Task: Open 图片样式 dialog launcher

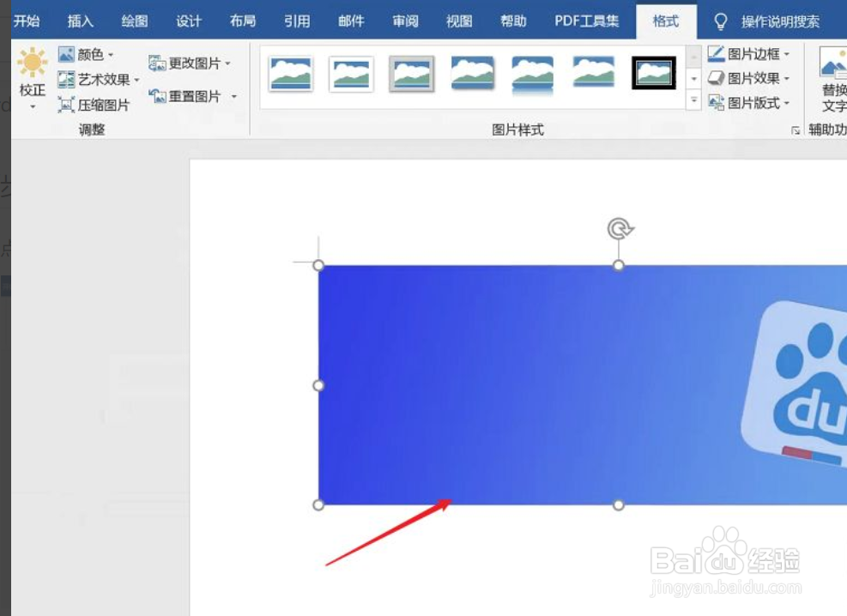Action: click(796, 130)
